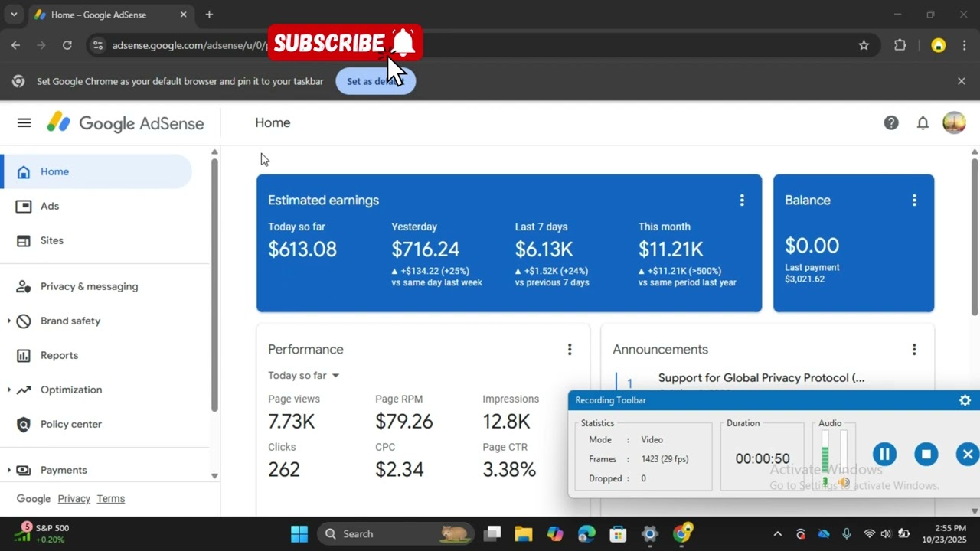Open the Chrome profile icon
Viewport: 980px width, 551px height.
[938, 45]
